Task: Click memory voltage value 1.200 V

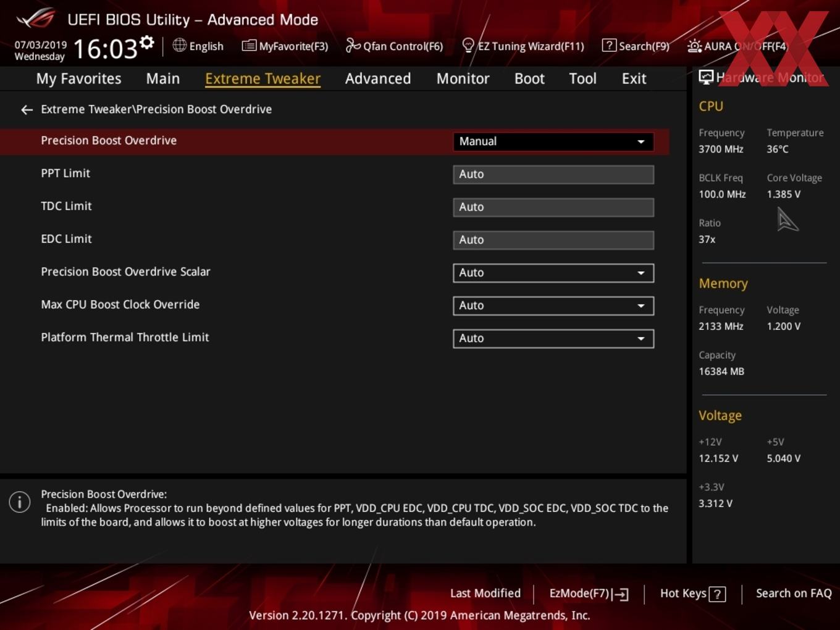Action: pyautogui.click(x=784, y=326)
